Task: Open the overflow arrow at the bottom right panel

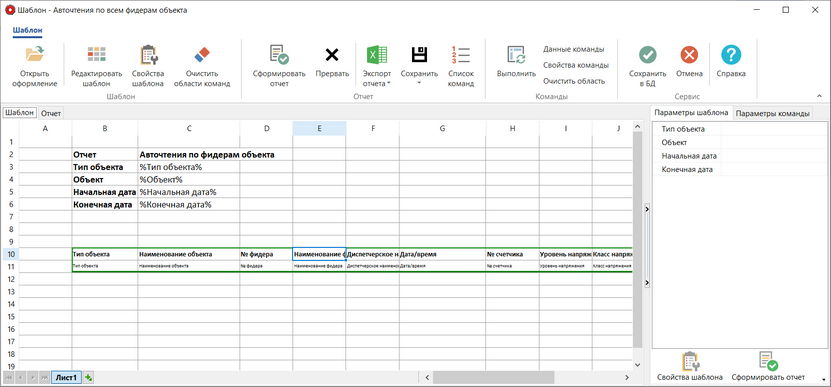Action: click(823, 380)
